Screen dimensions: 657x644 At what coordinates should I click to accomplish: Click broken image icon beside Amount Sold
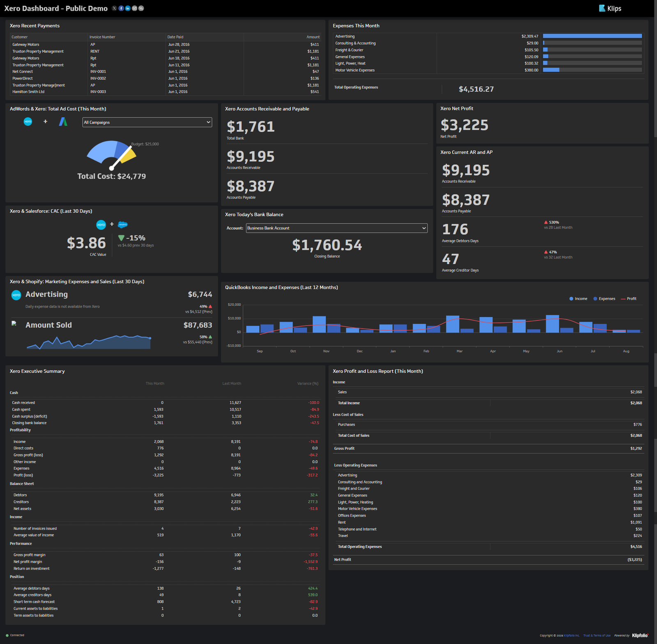click(x=14, y=323)
